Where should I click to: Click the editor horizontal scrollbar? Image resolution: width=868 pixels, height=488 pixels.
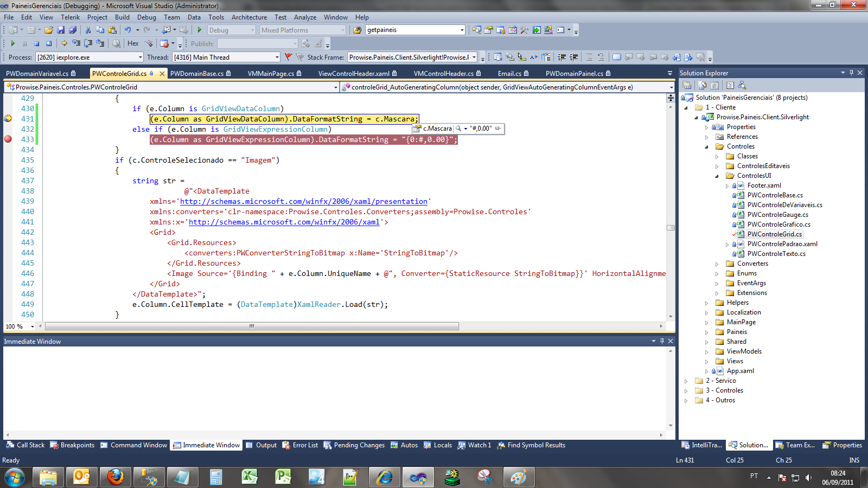click(252, 326)
